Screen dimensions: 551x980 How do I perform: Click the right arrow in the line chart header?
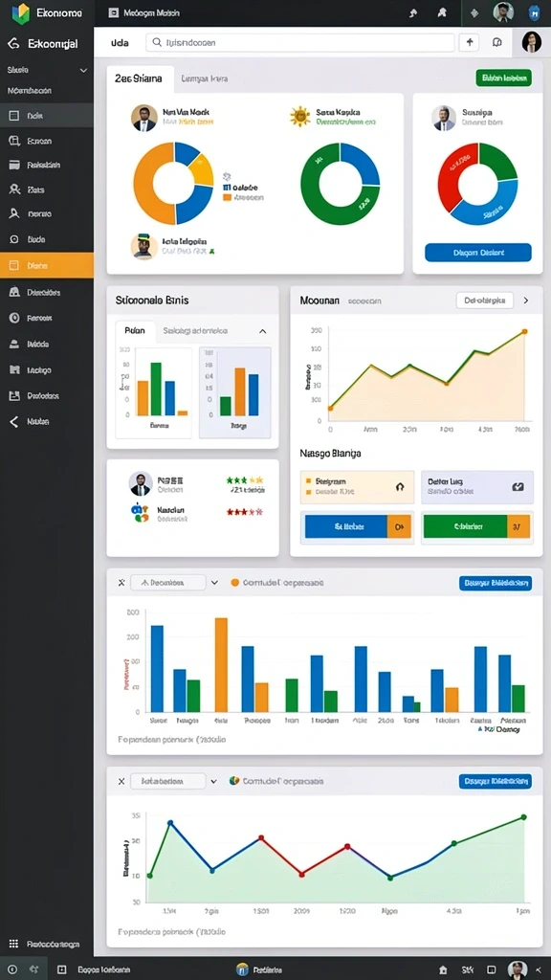tap(526, 301)
